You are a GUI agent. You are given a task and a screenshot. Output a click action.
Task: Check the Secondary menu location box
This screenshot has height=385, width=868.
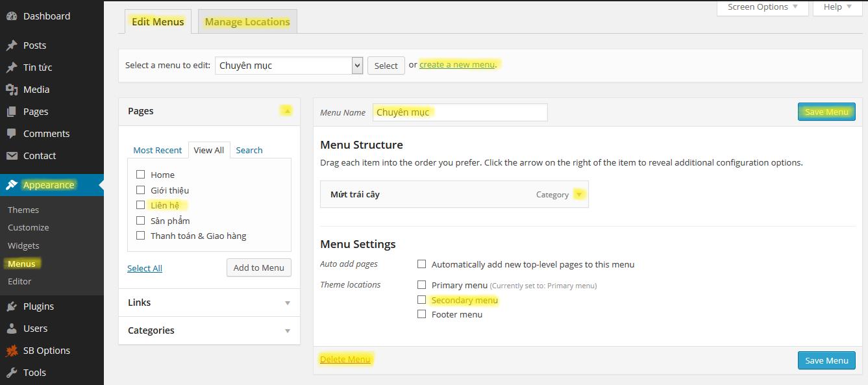pyautogui.click(x=421, y=300)
